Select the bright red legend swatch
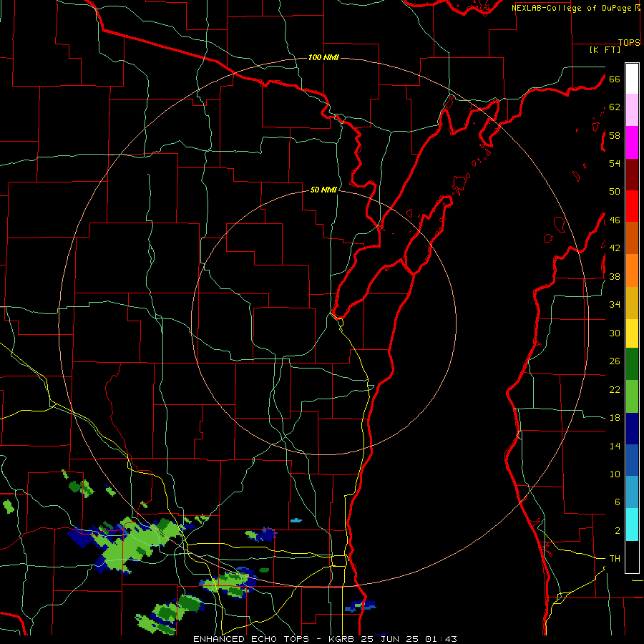The width and height of the screenshot is (644, 644). pos(632,206)
